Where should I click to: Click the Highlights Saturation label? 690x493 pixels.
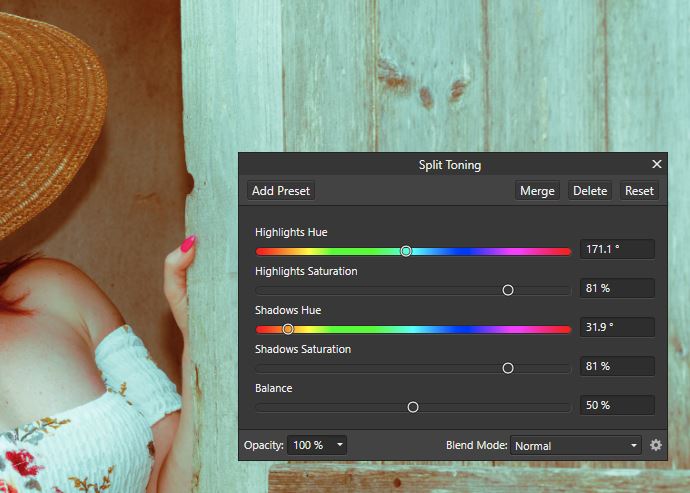tap(306, 271)
